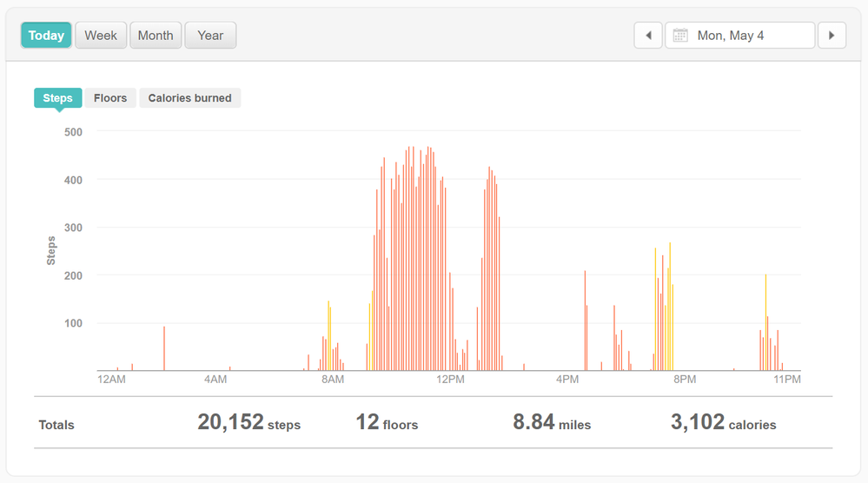868x483 pixels.
Task: Click the 3,102 calories total
Action: pos(723,423)
